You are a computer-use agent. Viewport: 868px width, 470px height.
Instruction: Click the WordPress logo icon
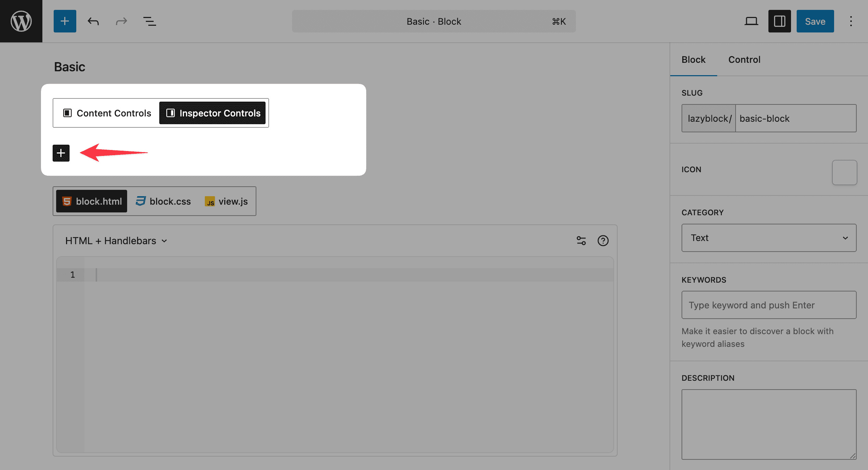click(x=21, y=21)
